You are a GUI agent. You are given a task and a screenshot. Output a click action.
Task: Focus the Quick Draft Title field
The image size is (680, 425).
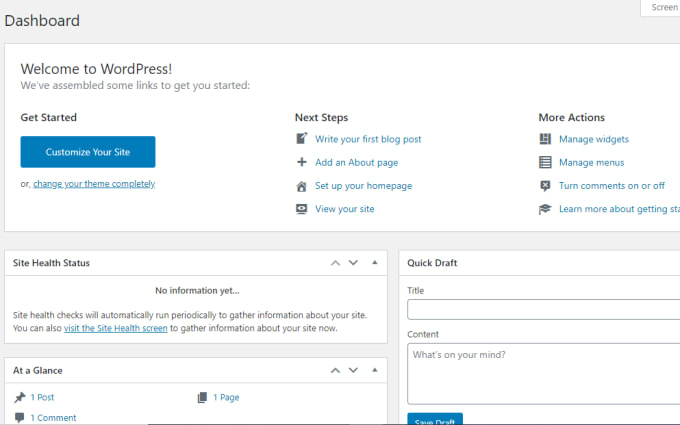click(x=543, y=310)
